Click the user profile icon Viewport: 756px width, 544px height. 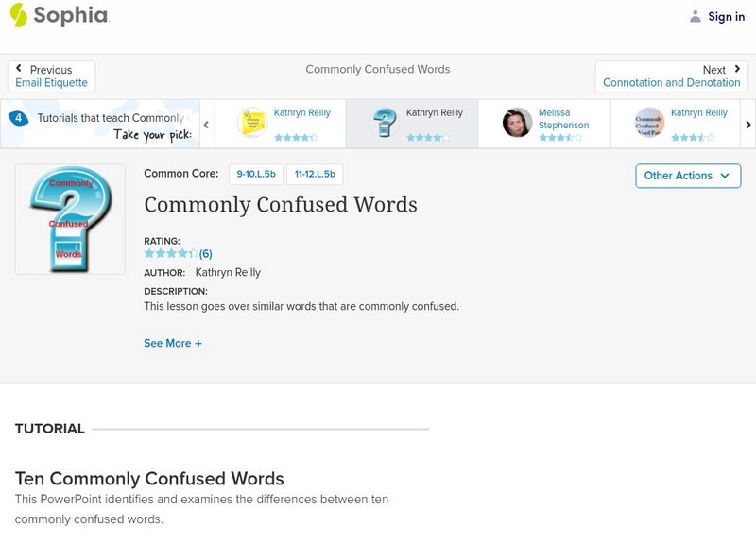coord(696,16)
